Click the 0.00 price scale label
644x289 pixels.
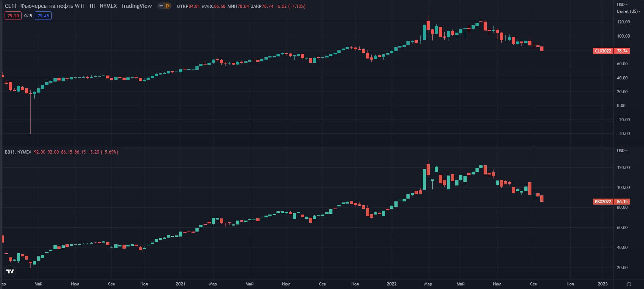[x=621, y=106]
